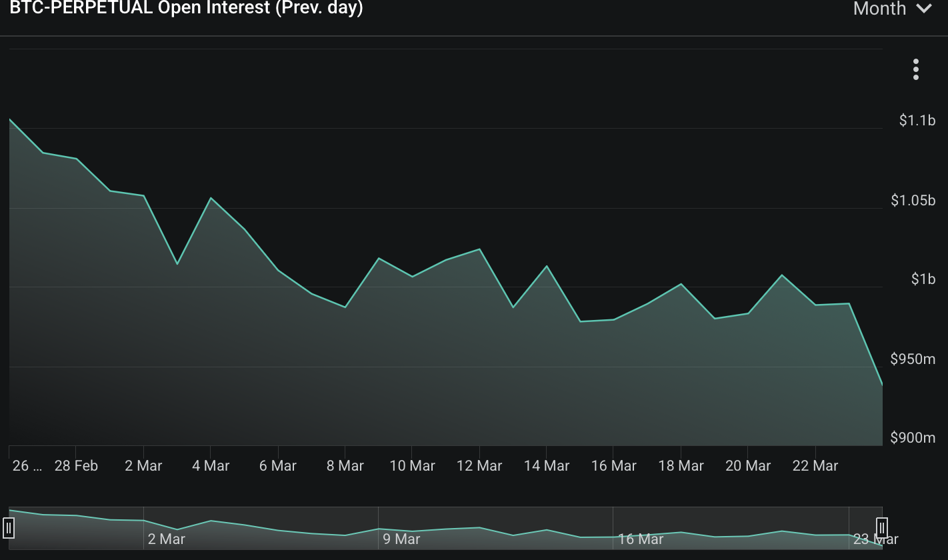Click the 9 Mar marker in navigator
The image size is (948, 560).
click(x=401, y=539)
